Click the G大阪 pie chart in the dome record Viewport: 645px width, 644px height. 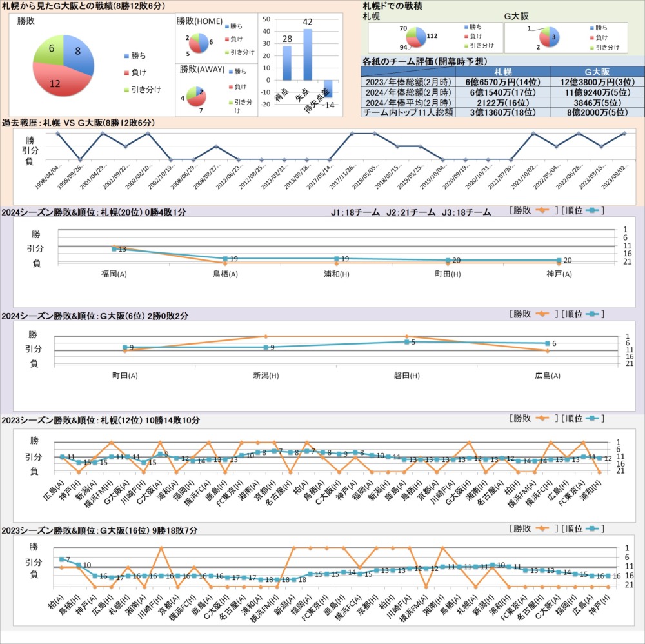[x=549, y=38]
